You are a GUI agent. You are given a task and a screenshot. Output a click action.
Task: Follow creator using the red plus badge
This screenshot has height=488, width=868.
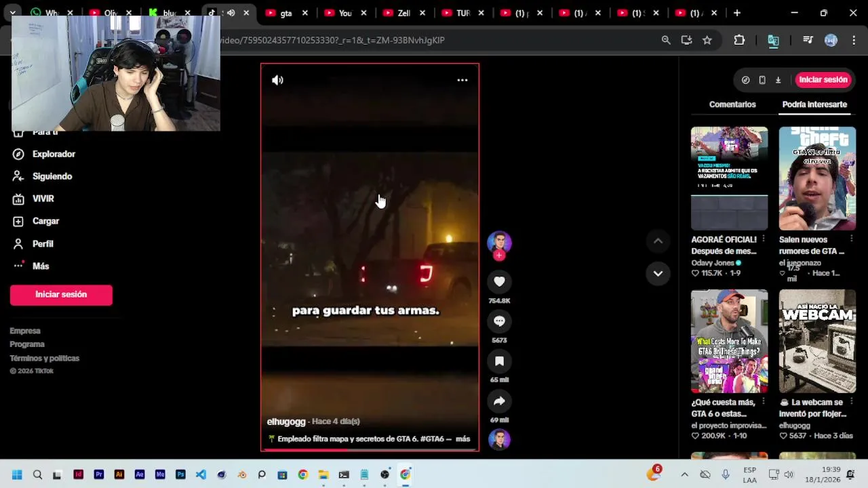coord(499,256)
